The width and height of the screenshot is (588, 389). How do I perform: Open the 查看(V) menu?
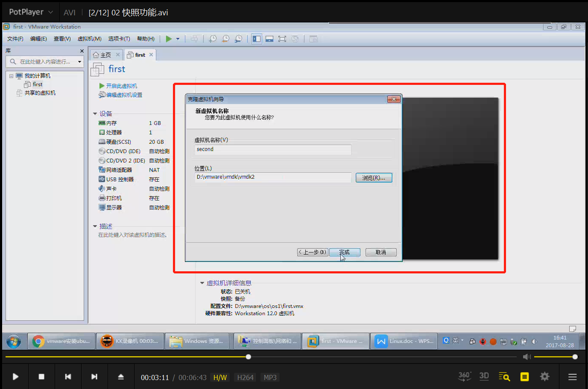pyautogui.click(x=62, y=39)
